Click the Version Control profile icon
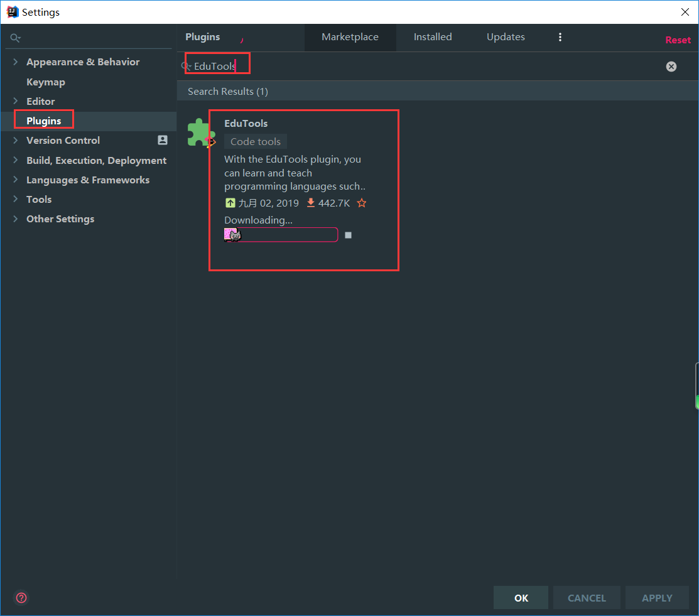This screenshot has width=699, height=616. 163,140
